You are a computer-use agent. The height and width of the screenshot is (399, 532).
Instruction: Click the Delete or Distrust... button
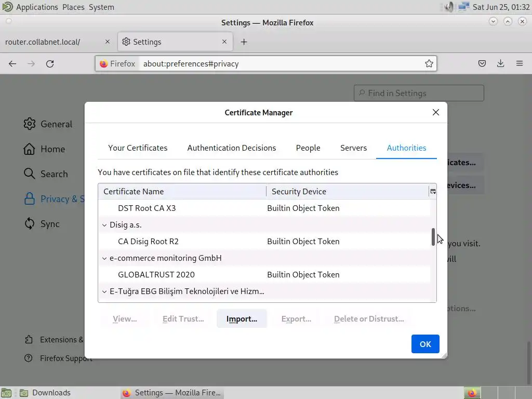click(x=369, y=318)
